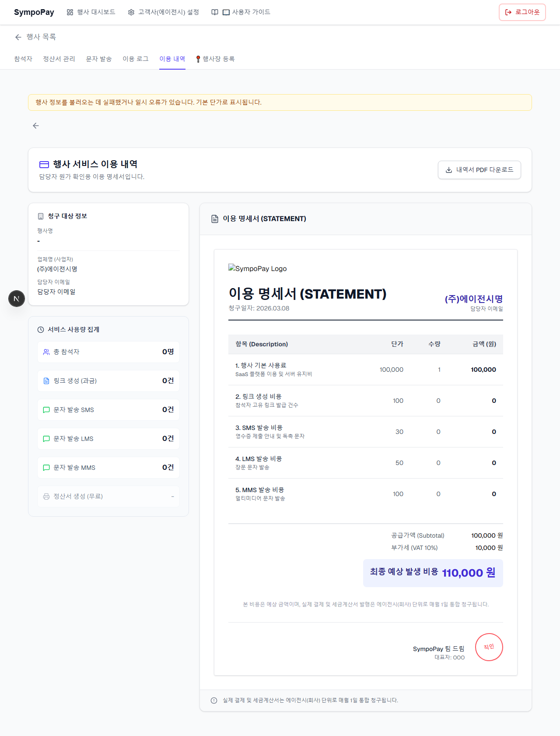The height and width of the screenshot is (736, 560).
Task: Open 행사 대시보드 in the top navigation
Action: 91,12
